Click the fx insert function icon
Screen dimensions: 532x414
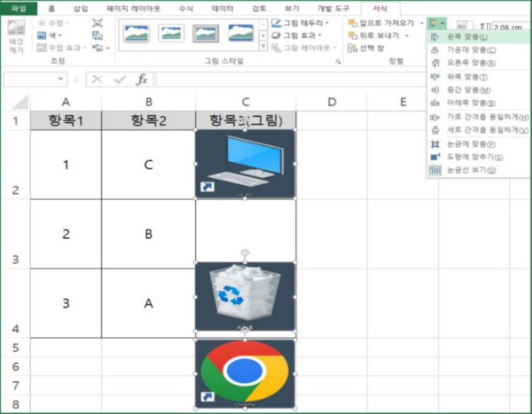pyautogui.click(x=142, y=80)
